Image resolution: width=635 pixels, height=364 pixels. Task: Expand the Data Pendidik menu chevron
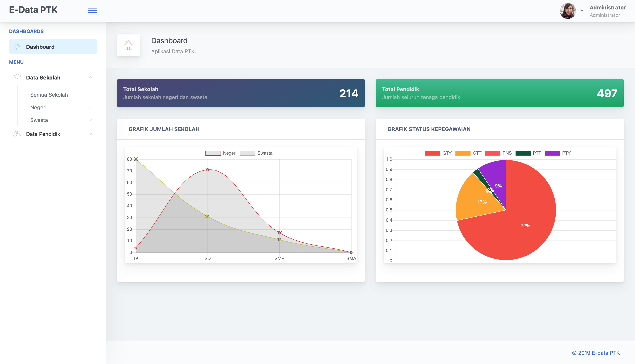pyautogui.click(x=90, y=134)
